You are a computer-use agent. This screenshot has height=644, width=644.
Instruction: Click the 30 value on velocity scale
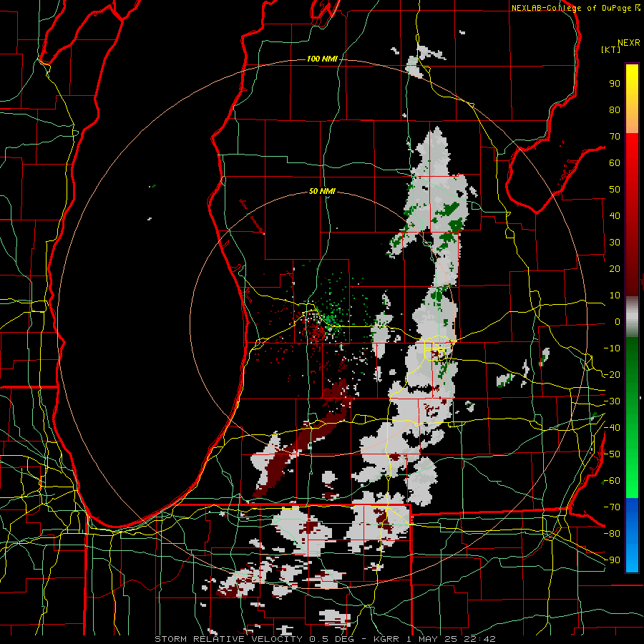pyautogui.click(x=615, y=243)
